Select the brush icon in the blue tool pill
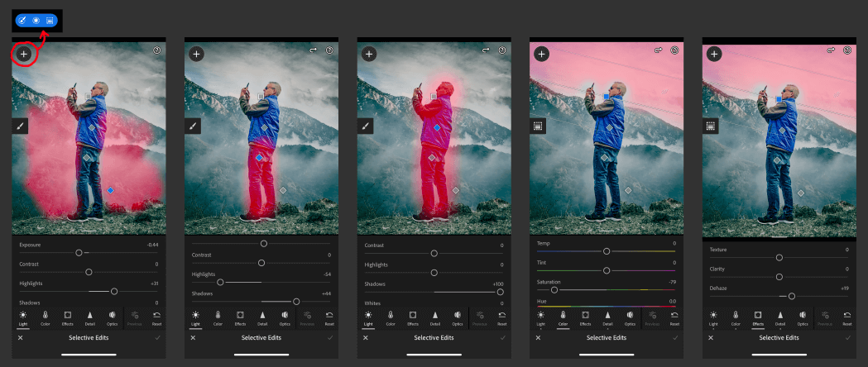868x367 pixels. [x=22, y=21]
